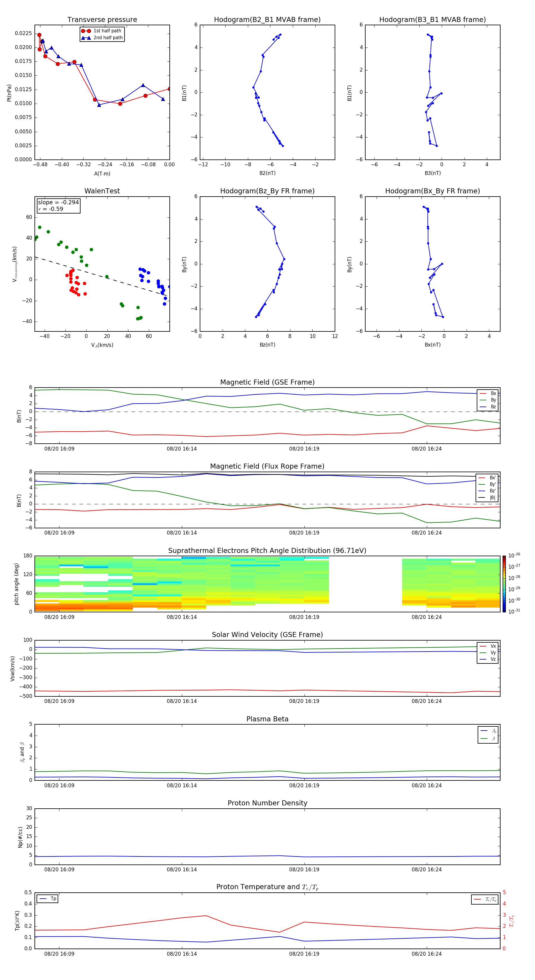Image resolution: width=535 pixels, height=980 pixels.
Task: Click '08/20 16:19' tick under solar wind panel
Action: pos(304,701)
